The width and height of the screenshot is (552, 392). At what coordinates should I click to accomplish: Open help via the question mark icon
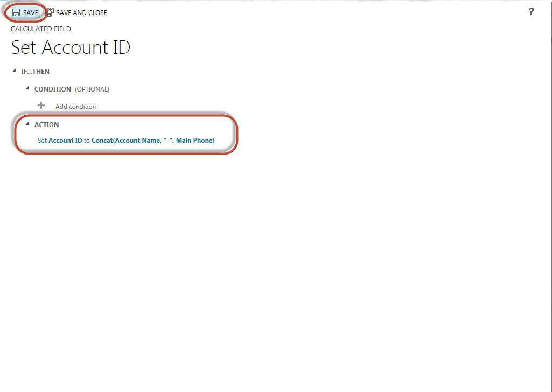531,11
